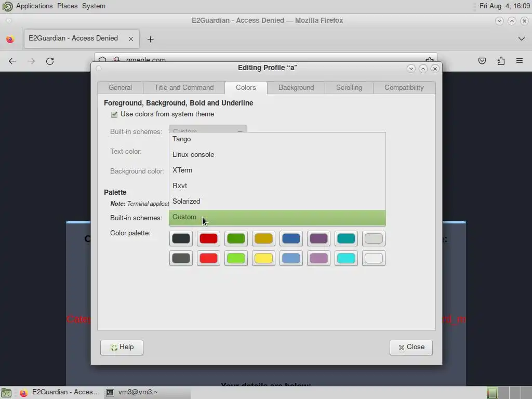532x399 pixels.
Task: Switch to the General tab
Action: coord(120,87)
